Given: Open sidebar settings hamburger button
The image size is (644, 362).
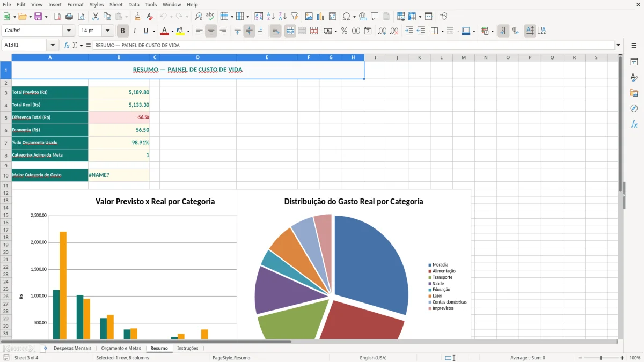Looking at the screenshot, I should coord(634,45).
